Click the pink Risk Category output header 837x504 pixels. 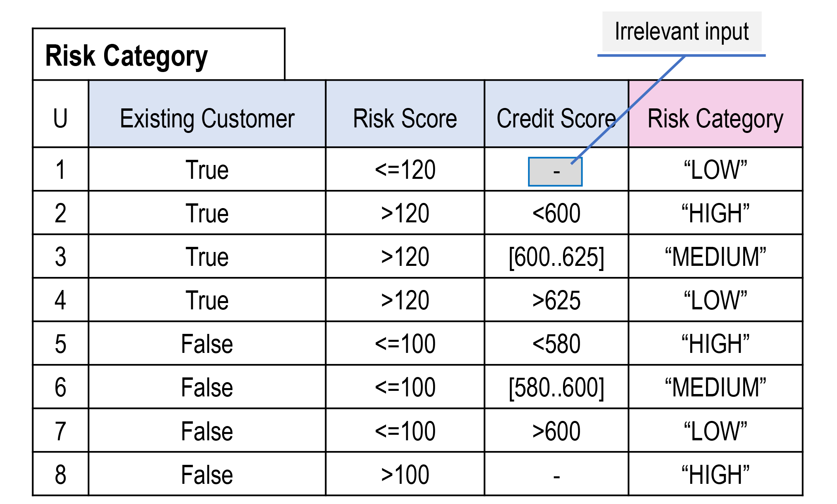click(715, 118)
